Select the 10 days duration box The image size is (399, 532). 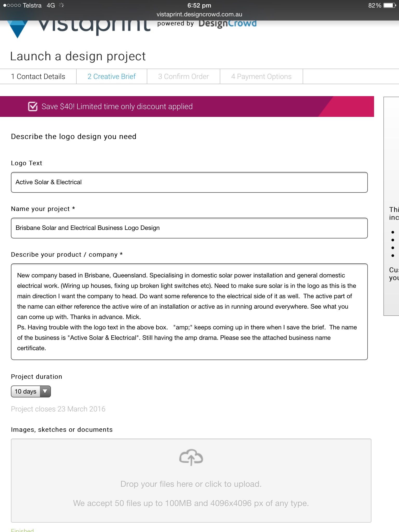(x=25, y=391)
